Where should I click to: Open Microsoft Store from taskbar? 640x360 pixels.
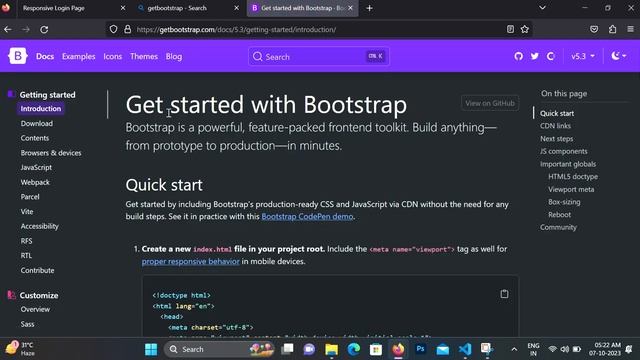tap(376, 349)
